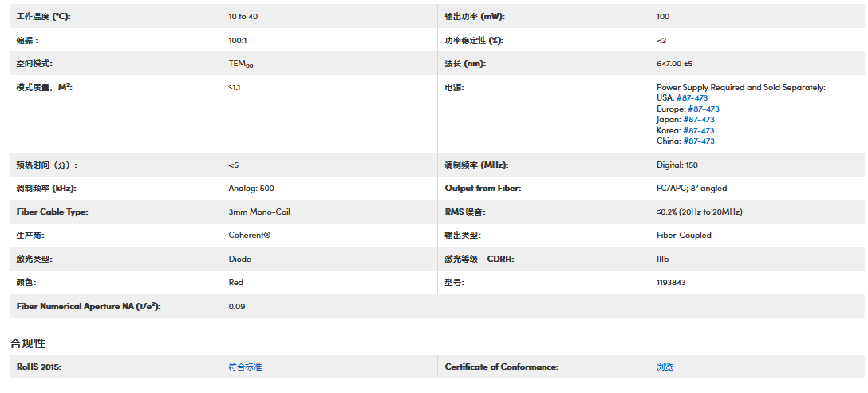Select the model number 1193843
This screenshot has height=393, width=868.
pos(671,282)
